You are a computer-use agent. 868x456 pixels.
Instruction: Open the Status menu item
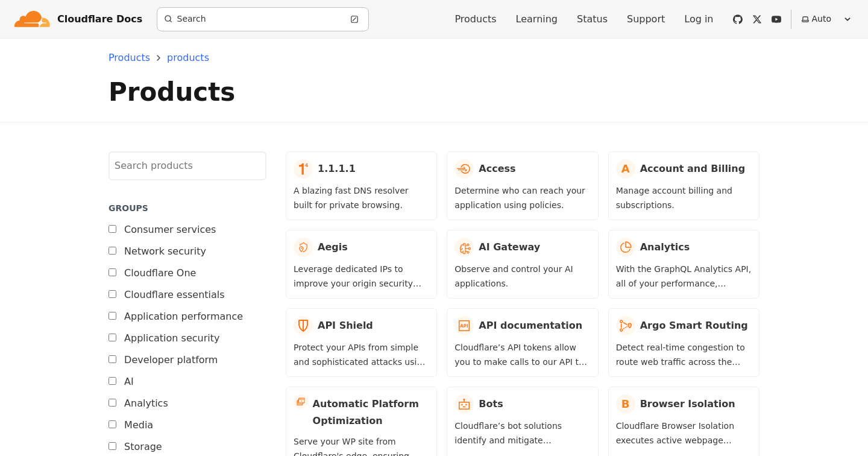click(592, 19)
